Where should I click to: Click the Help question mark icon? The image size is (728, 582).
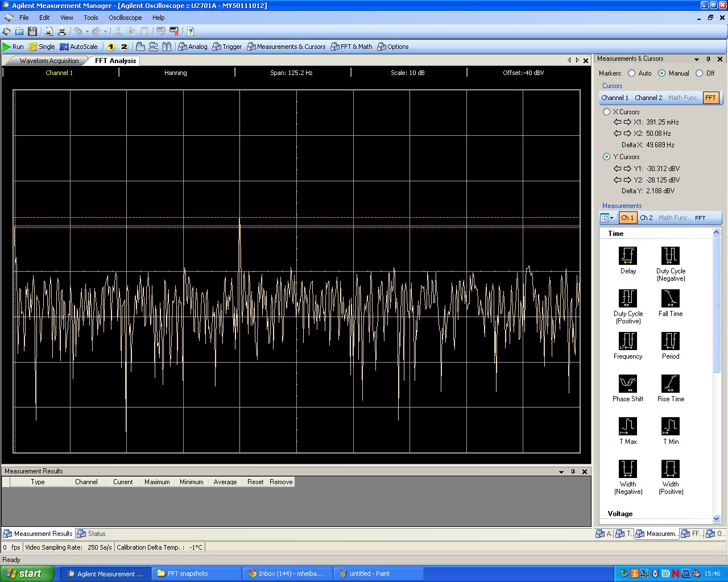click(x=191, y=31)
